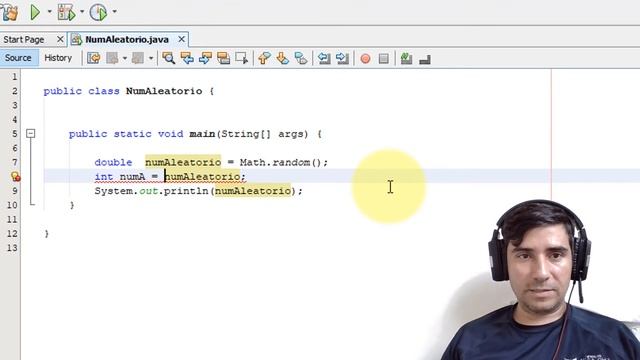Click the Comment icon in editor toolbar

(406, 58)
